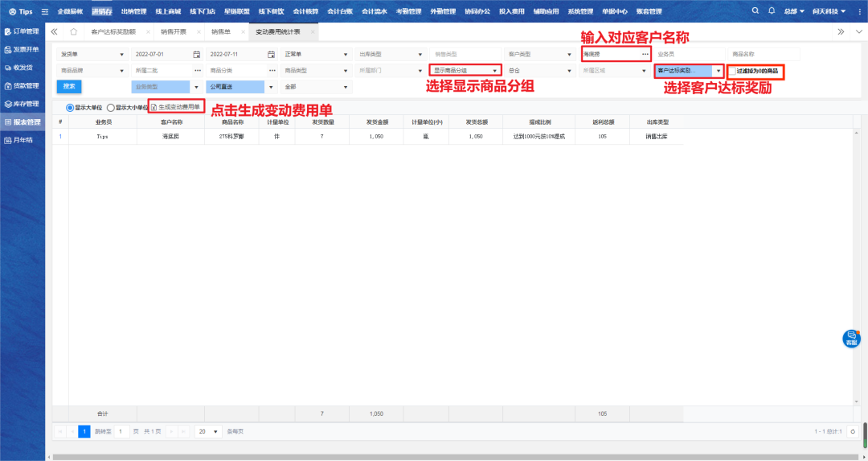Click the home icon in tab bar
The height and width of the screenshot is (461, 868).
[73, 31]
